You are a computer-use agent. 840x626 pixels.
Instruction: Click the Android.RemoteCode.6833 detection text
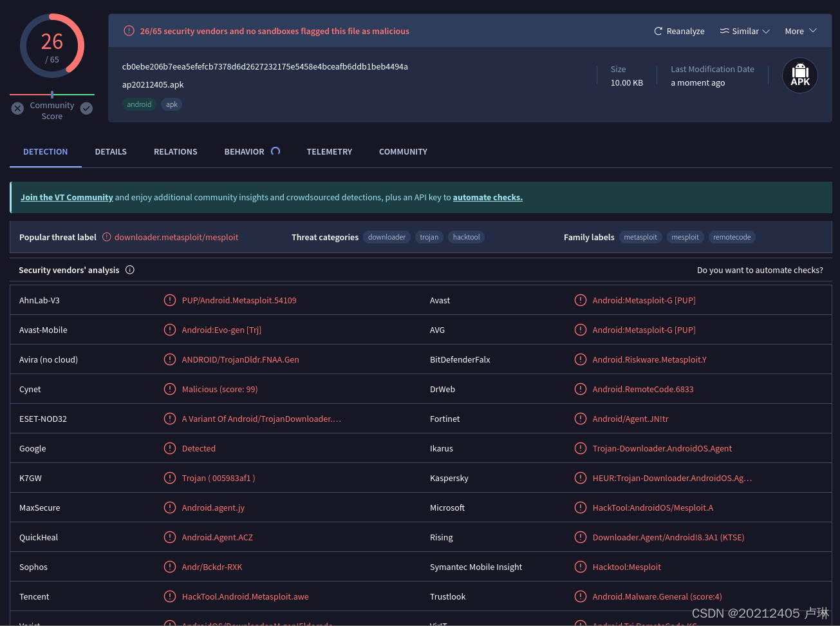point(643,389)
